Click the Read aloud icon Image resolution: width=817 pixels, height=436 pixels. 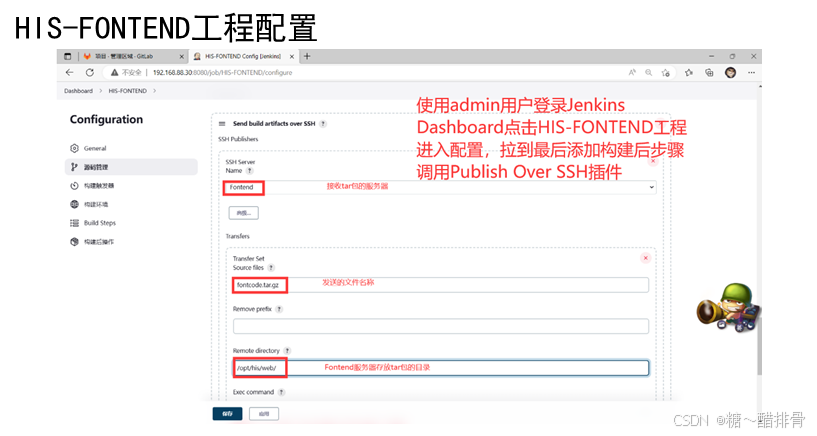pyautogui.click(x=632, y=73)
